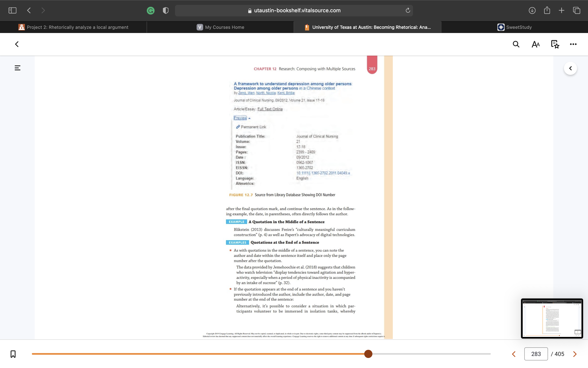Click the Full Text Online link
Viewport: 588px width, 368px height.
(270, 109)
